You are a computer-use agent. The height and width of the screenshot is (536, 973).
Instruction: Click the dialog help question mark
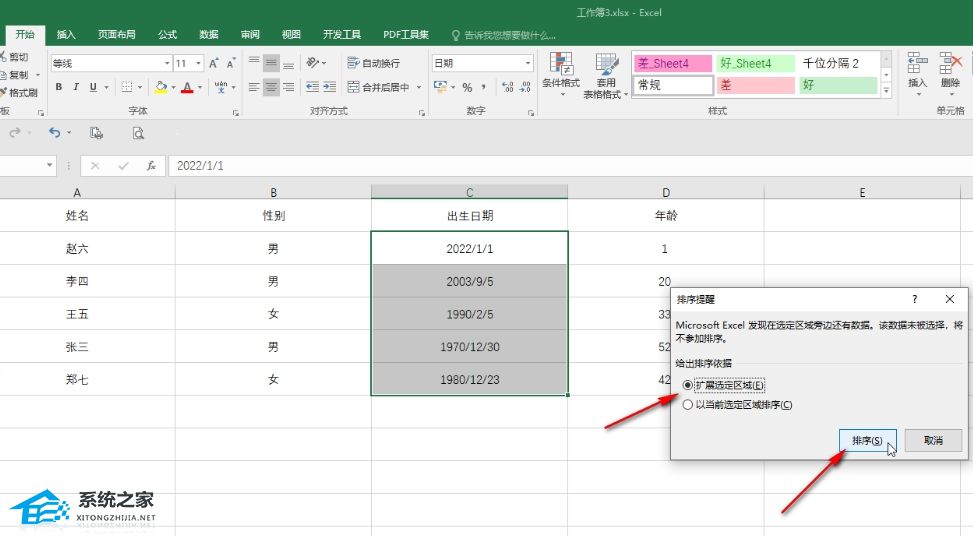click(914, 299)
